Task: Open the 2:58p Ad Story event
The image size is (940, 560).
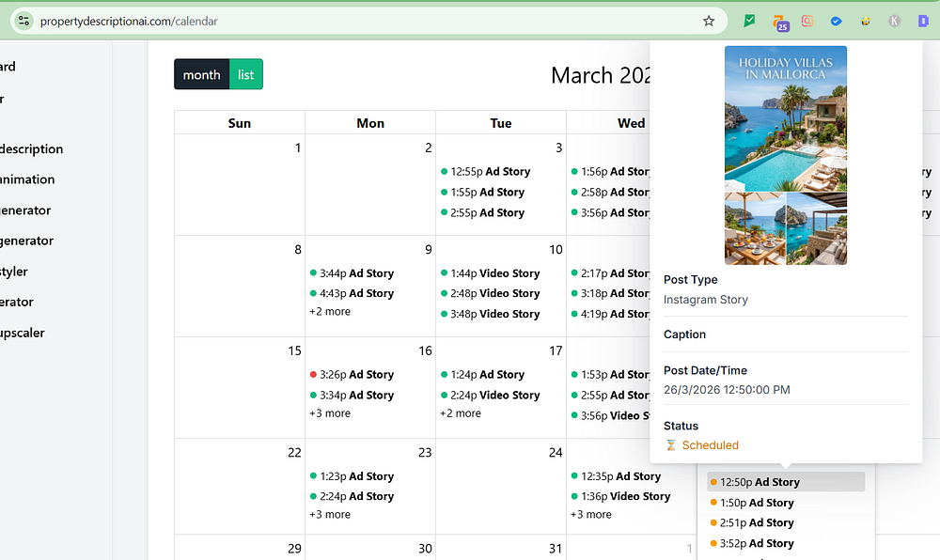Action: click(610, 192)
